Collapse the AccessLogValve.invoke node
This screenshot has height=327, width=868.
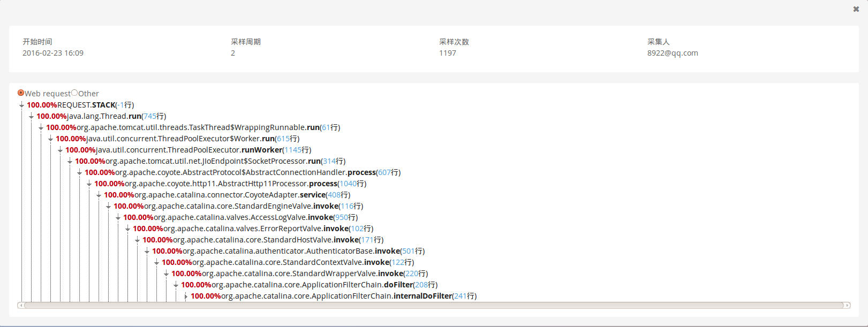pyautogui.click(x=118, y=218)
